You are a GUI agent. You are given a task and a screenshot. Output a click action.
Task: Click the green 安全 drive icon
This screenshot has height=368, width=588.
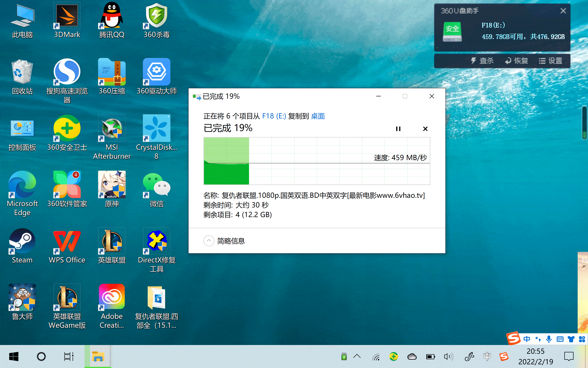[x=452, y=32]
